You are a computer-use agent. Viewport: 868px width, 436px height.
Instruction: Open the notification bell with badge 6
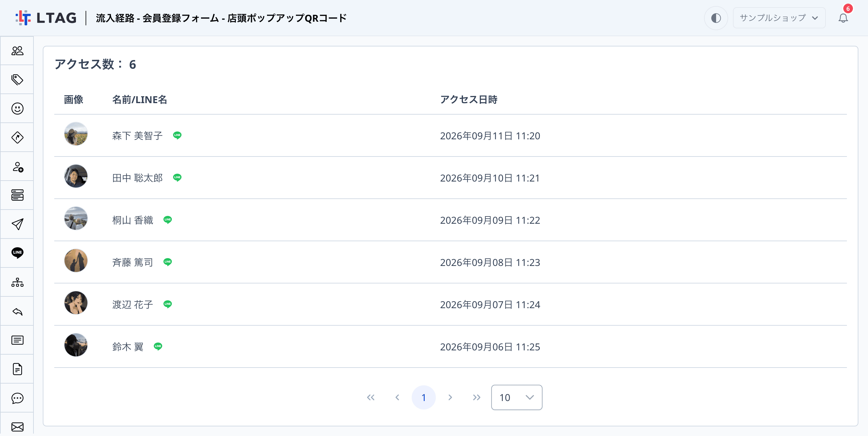pos(843,18)
